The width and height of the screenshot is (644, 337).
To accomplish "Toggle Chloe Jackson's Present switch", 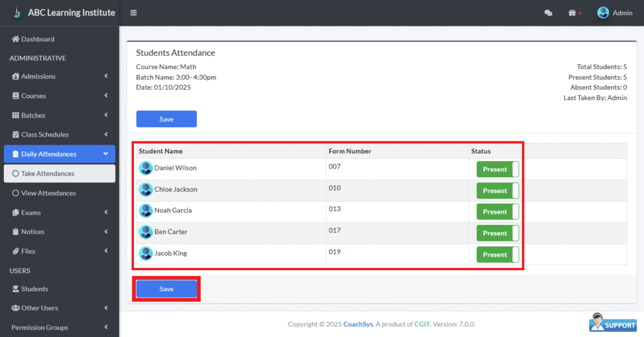I will pyautogui.click(x=497, y=191).
